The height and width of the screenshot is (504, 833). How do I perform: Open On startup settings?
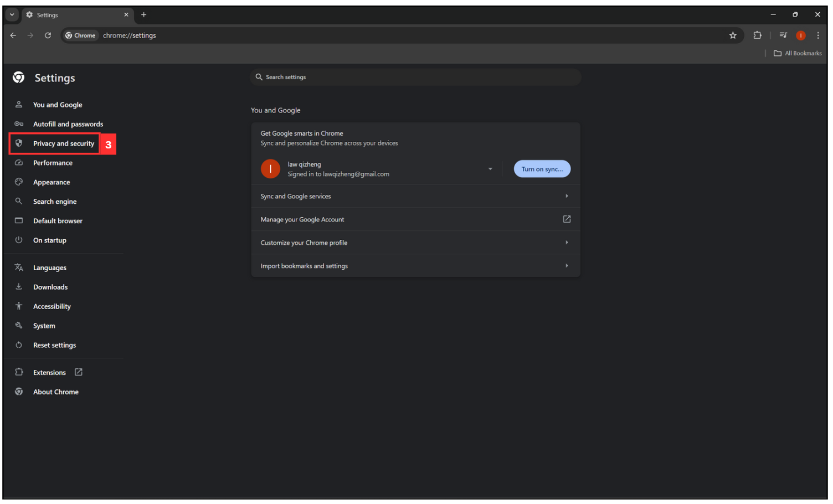50,240
